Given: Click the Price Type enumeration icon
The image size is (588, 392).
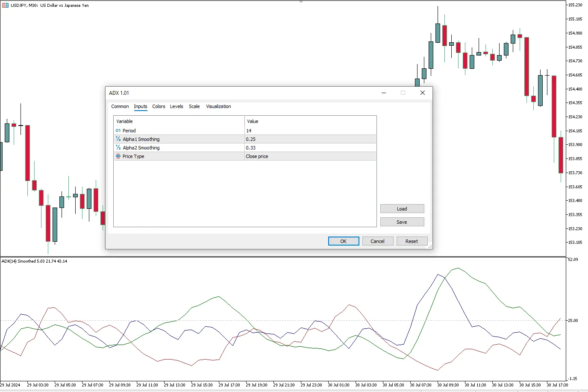Looking at the screenshot, I should tap(118, 156).
